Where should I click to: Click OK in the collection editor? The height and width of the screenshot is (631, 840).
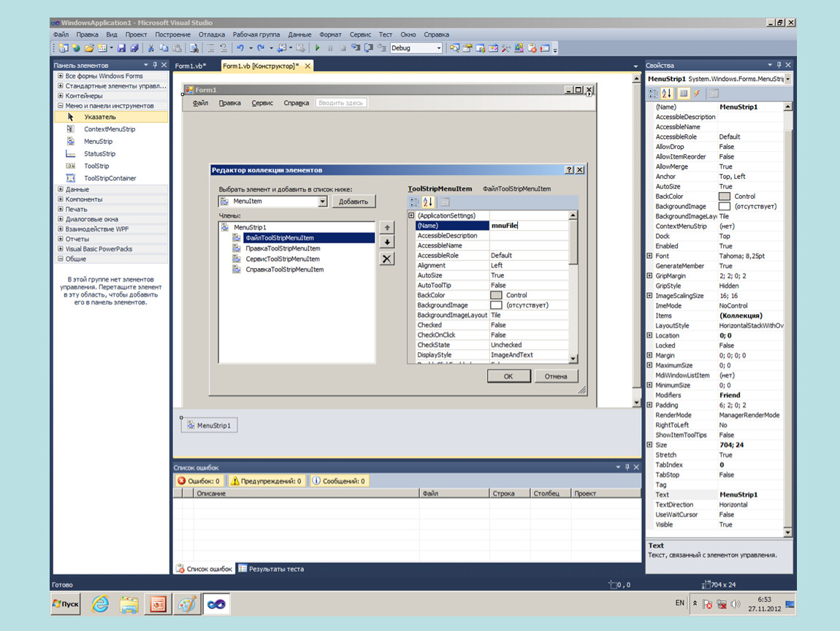pyautogui.click(x=508, y=376)
